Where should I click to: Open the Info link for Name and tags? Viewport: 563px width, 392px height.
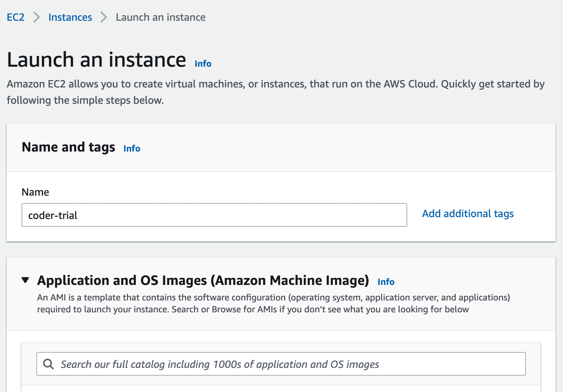pos(132,149)
